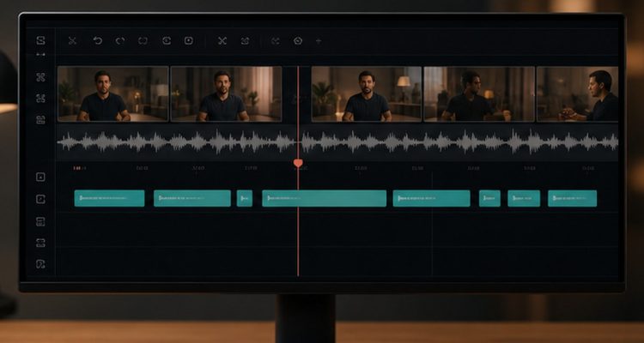644x343 pixels.
Task: Click the audio waveform segment before the playhead
Action: (176, 142)
